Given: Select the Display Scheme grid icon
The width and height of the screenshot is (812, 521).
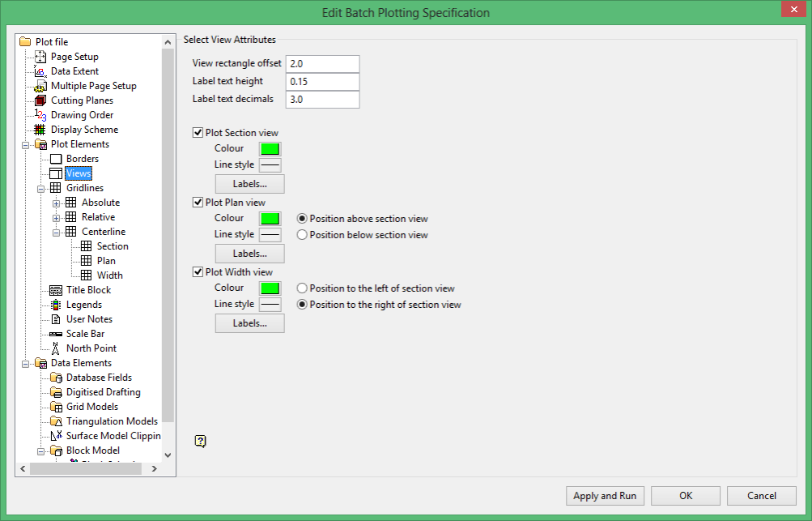Looking at the screenshot, I should tap(40, 130).
